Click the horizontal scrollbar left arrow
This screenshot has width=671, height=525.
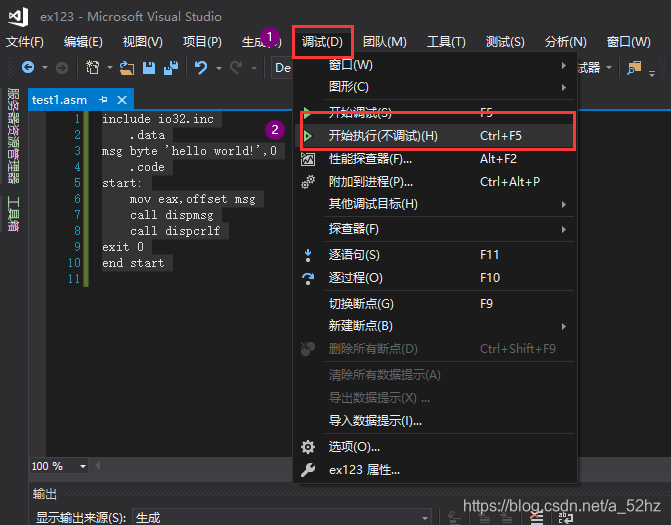tap(98, 466)
